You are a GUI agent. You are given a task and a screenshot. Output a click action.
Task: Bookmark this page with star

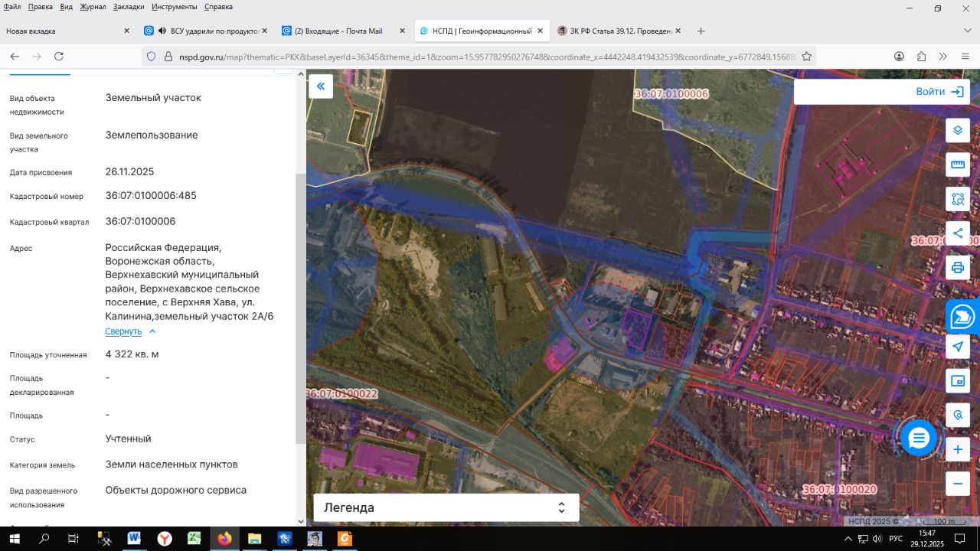(806, 57)
